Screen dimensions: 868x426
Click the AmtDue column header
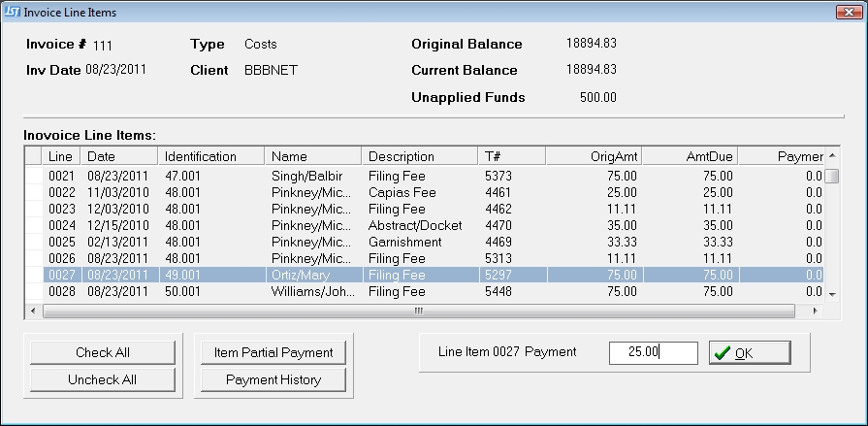(689, 156)
